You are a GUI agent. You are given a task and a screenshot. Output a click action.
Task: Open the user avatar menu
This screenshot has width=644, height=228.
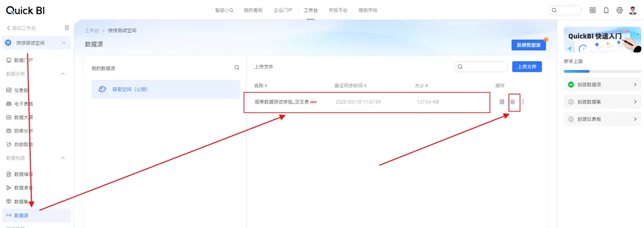(x=633, y=10)
